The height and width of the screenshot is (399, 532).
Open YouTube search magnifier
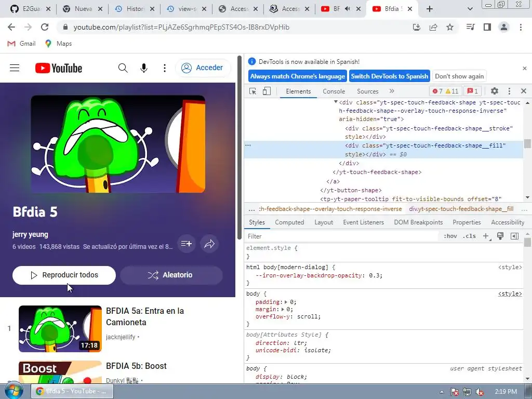123,68
